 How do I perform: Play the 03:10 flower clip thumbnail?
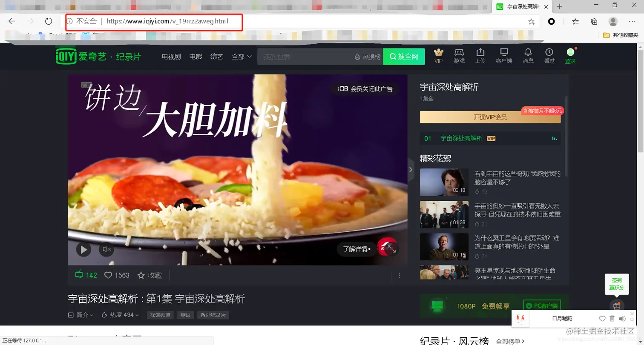click(444, 182)
